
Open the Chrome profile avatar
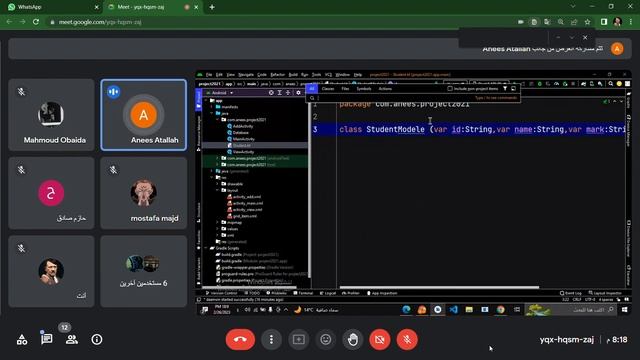point(617,22)
